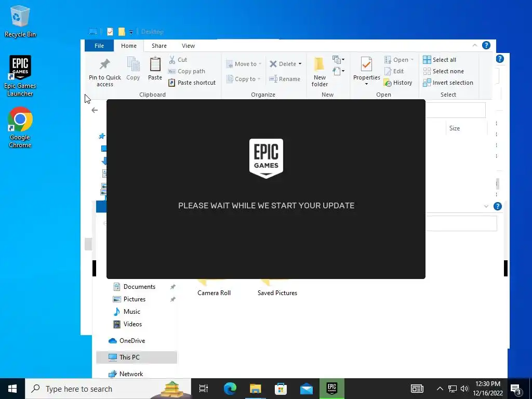Click the blue Help icon beside ribbon tabs
The width and height of the screenshot is (532, 399).
(x=486, y=46)
